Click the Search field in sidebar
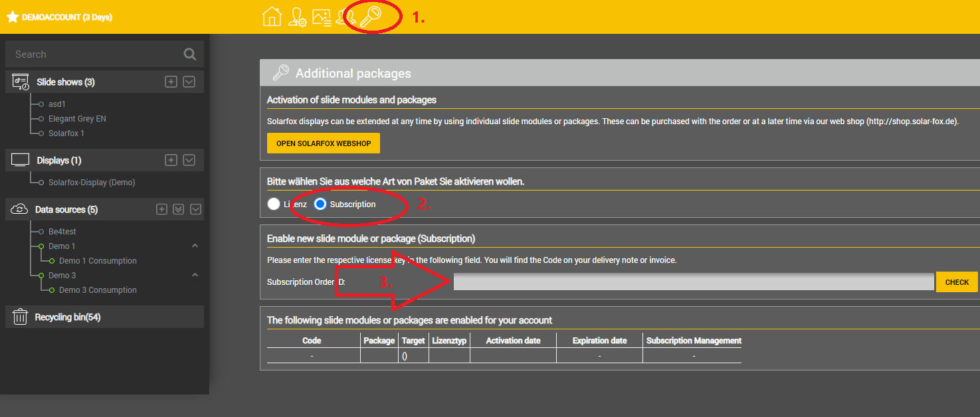 tap(104, 54)
